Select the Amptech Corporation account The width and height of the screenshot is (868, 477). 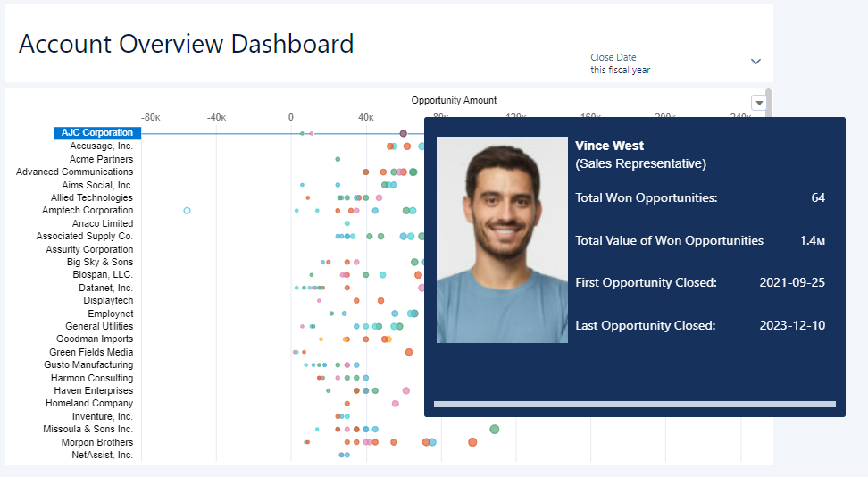point(88,211)
